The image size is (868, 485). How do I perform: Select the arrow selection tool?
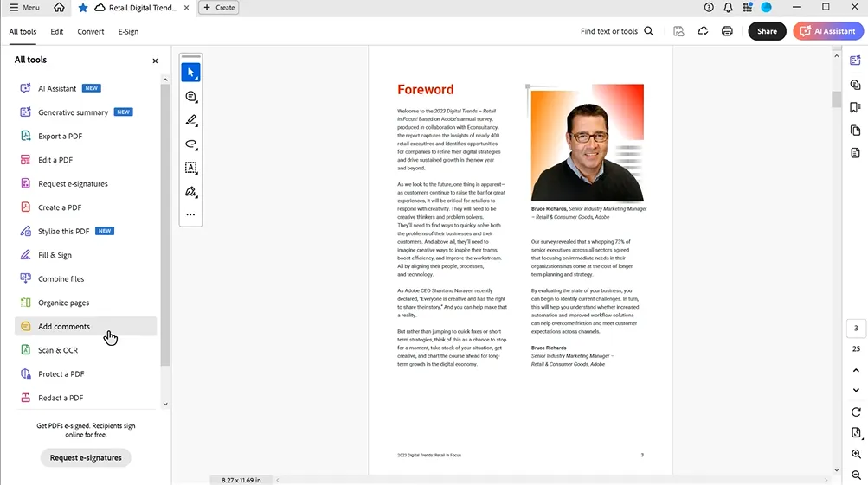click(191, 73)
